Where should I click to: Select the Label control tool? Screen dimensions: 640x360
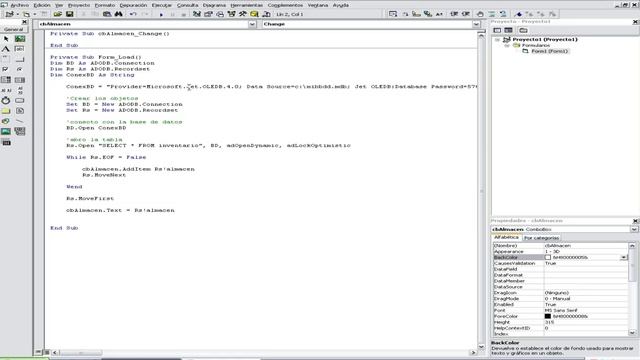tap(6, 49)
